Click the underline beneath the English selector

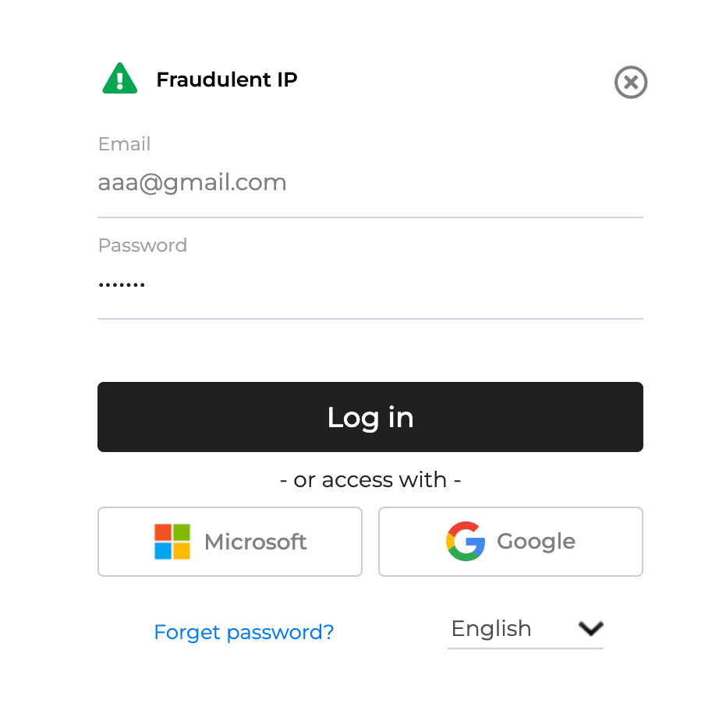tap(525, 648)
